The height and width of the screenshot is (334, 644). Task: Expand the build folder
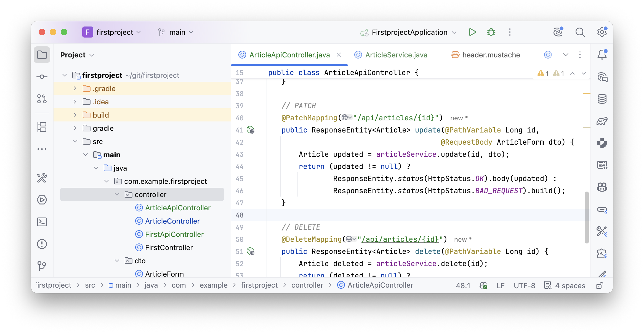75,115
